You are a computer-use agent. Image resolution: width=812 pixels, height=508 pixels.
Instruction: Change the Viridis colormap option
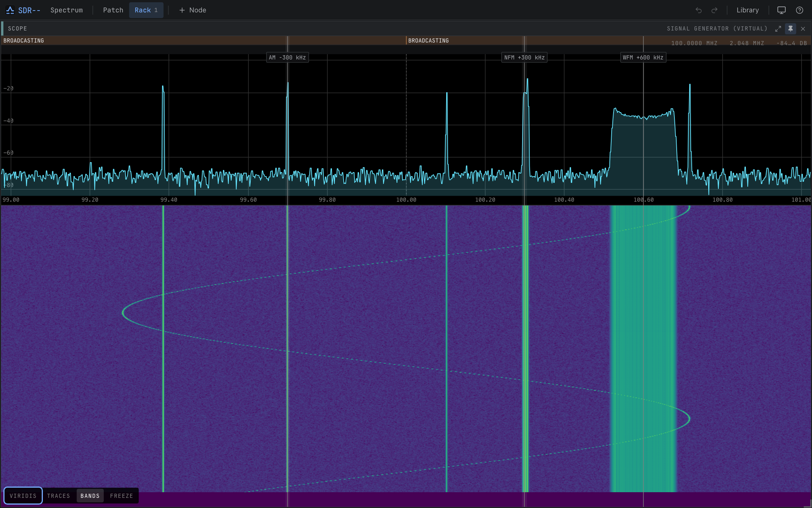coord(23,496)
